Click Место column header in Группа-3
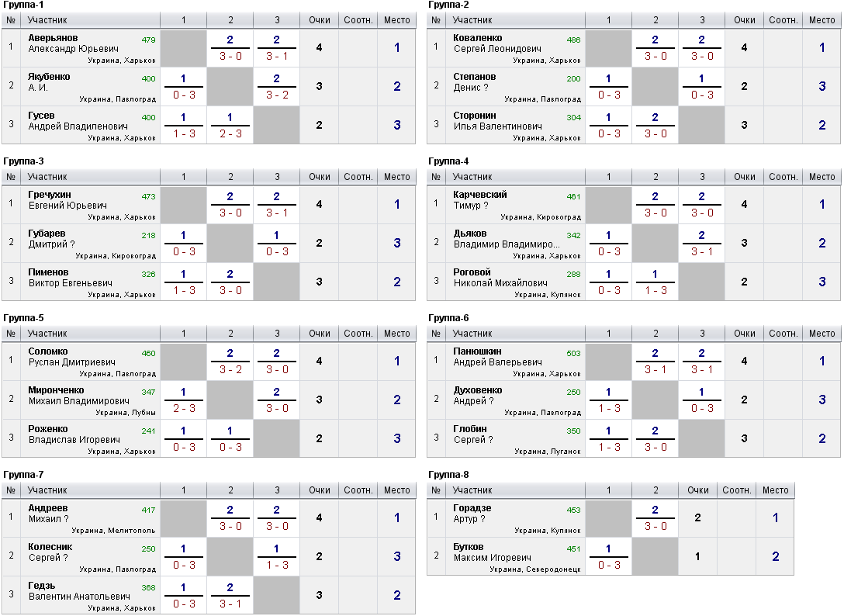844x616 pixels. 396,177
